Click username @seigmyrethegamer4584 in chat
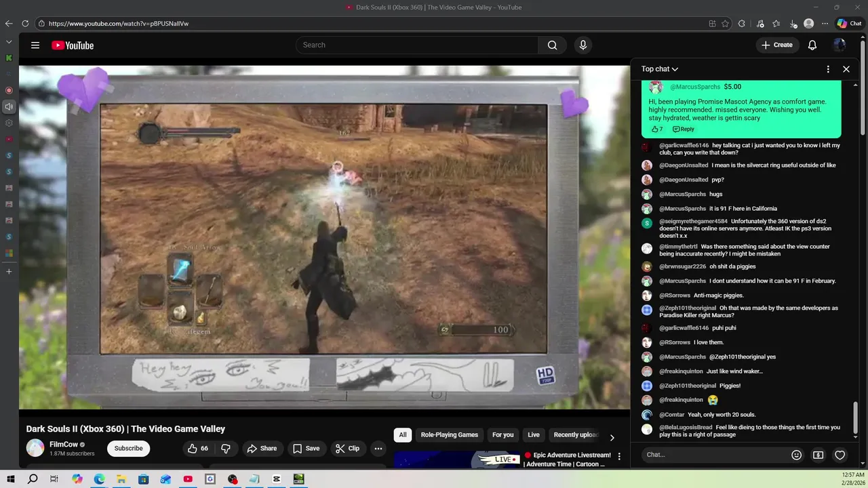868x488 pixels. tap(693, 222)
